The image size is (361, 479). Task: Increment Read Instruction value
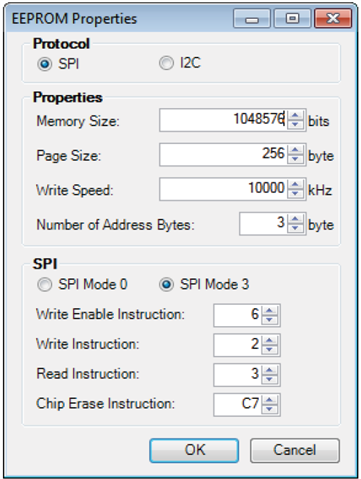(x=269, y=370)
